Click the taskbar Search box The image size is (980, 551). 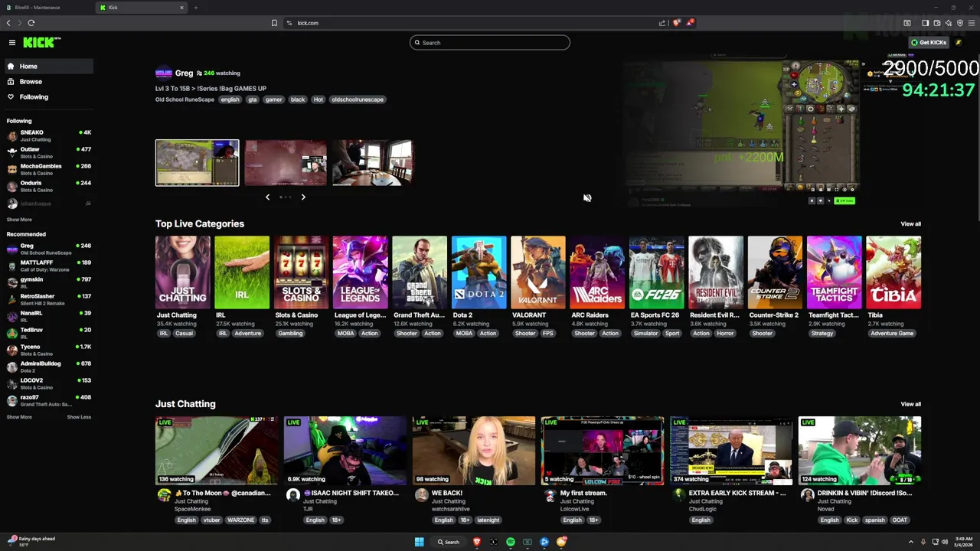point(449,542)
